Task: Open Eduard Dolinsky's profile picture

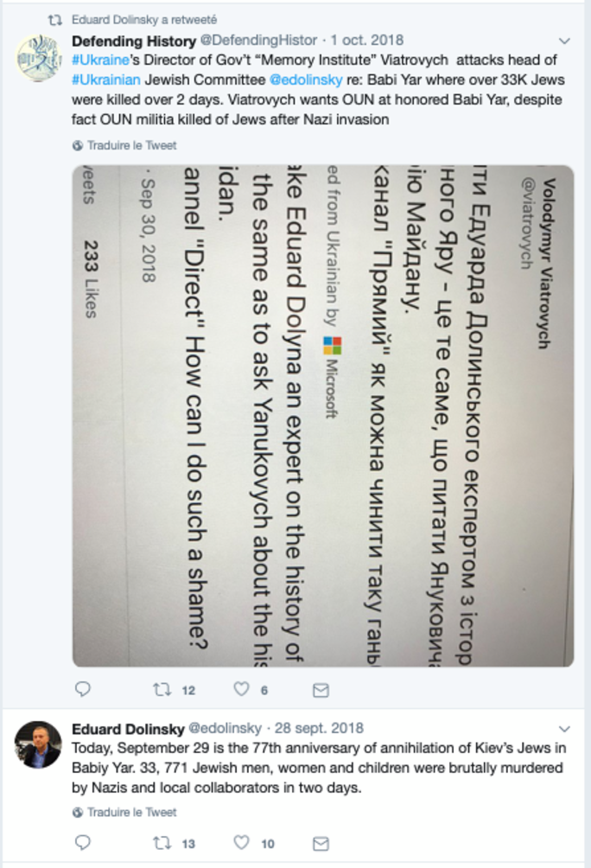Action: [x=39, y=744]
